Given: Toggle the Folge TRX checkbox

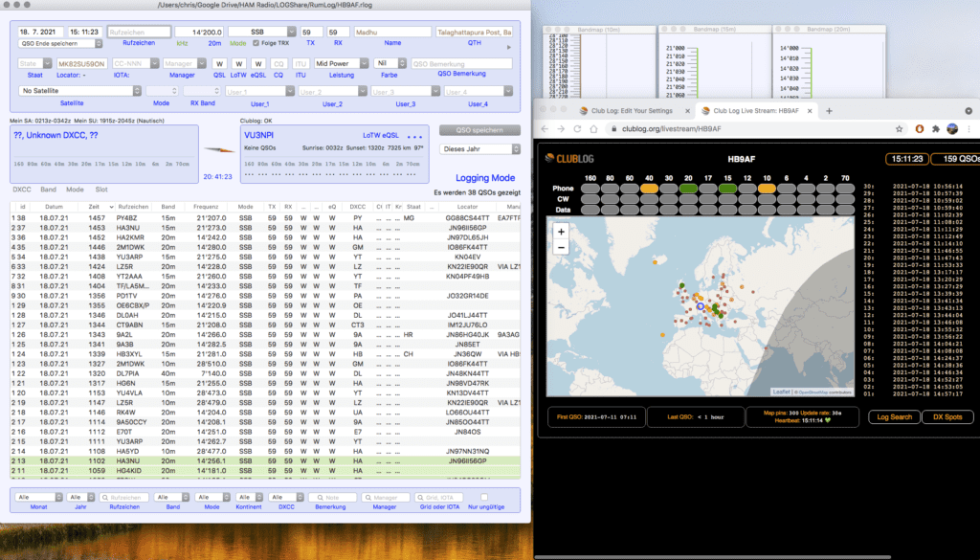Looking at the screenshot, I should click(x=256, y=44).
